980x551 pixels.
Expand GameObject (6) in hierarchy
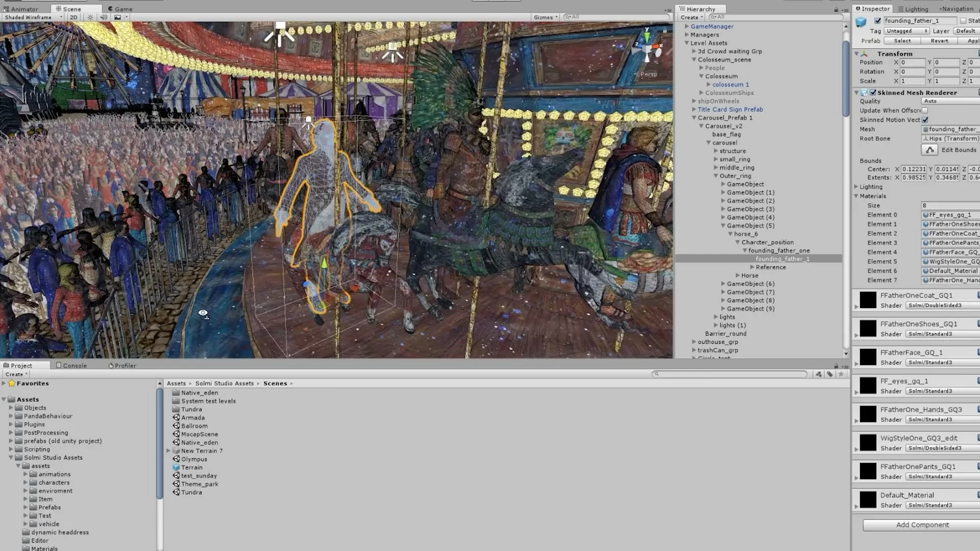pos(723,284)
